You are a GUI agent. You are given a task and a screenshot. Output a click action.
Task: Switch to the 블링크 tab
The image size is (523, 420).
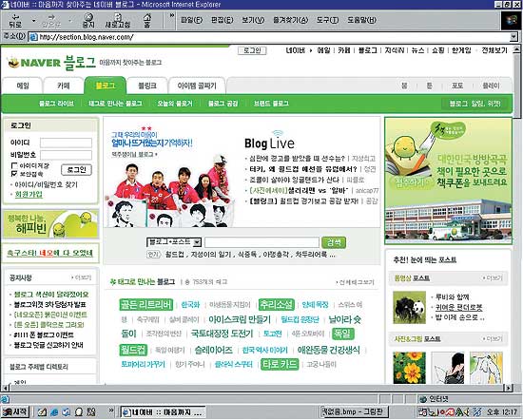click(x=147, y=86)
